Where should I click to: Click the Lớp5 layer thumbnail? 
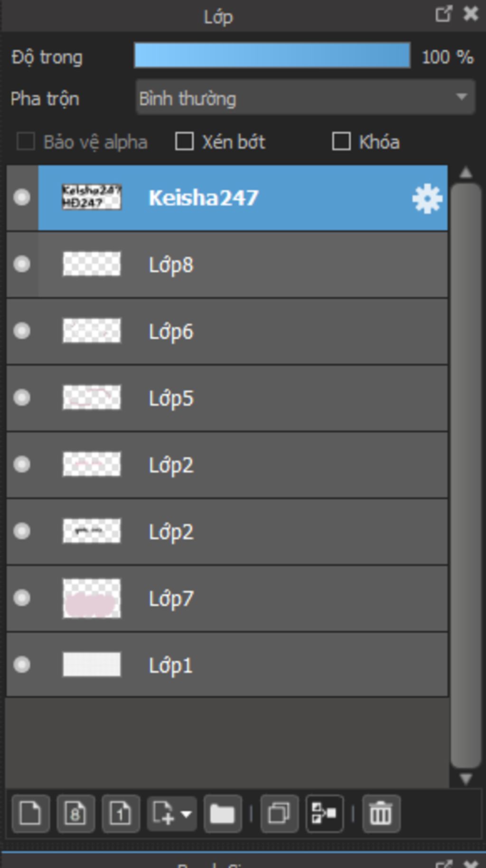click(92, 397)
